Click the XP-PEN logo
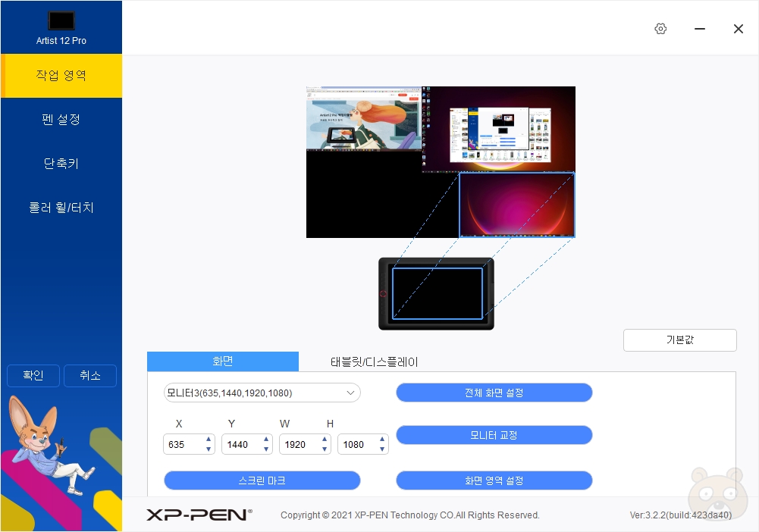 coord(199,515)
